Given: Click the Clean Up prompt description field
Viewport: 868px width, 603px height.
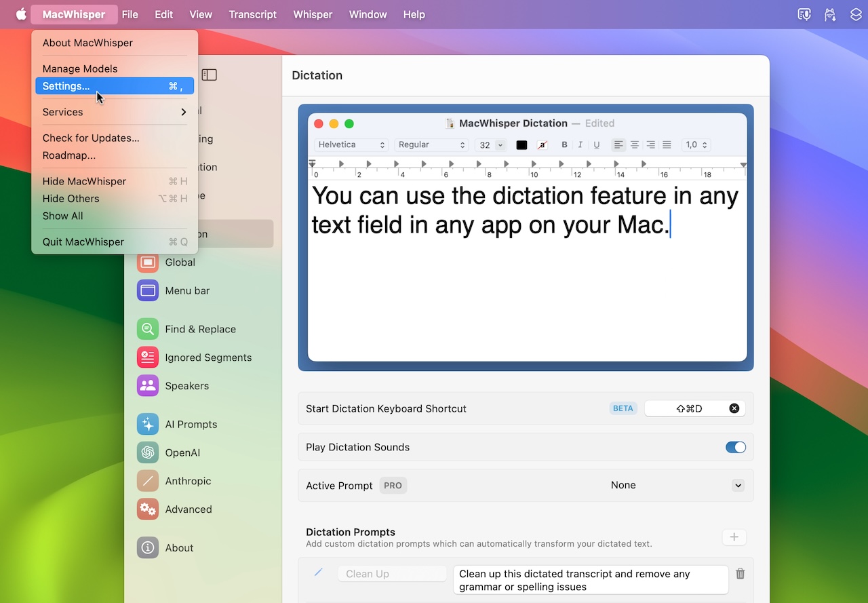Looking at the screenshot, I should click(591, 581).
